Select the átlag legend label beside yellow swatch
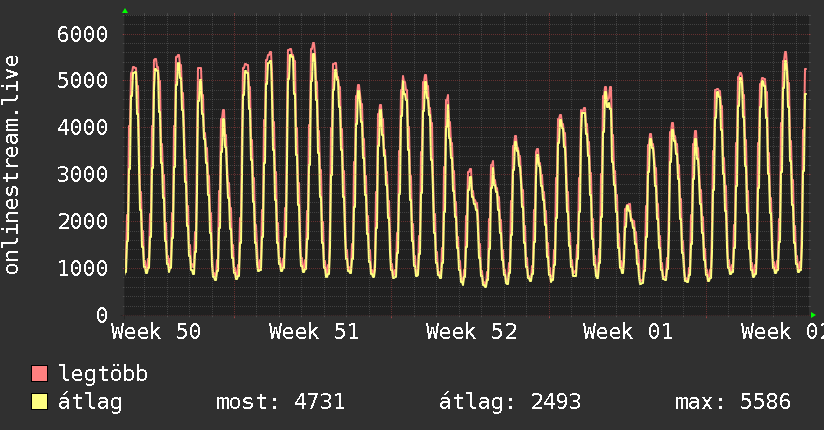Screen dimensions: 824x430 89,403
